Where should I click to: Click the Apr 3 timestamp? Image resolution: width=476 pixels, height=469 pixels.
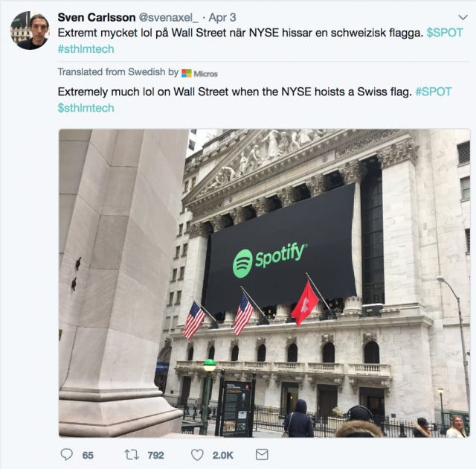(222, 18)
